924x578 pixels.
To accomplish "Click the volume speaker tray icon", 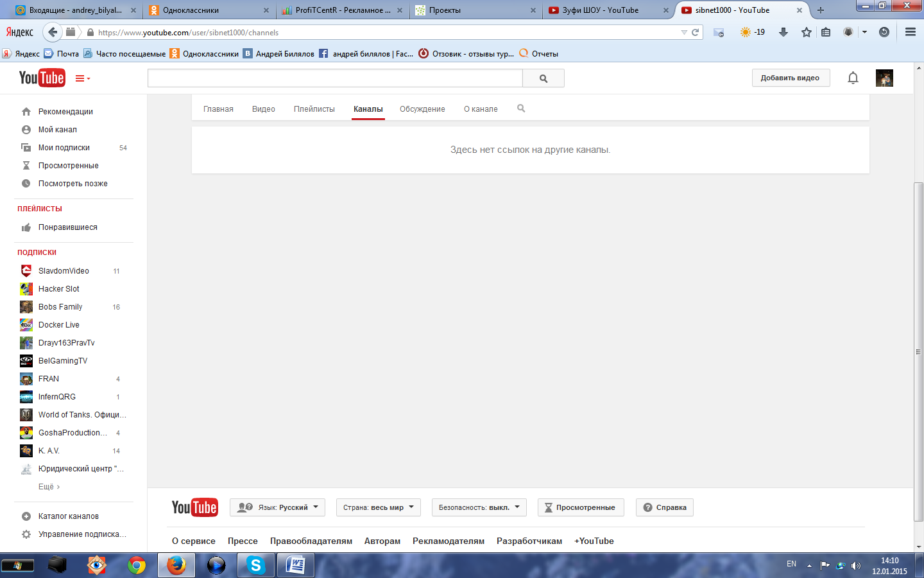I will pyautogui.click(x=855, y=566).
